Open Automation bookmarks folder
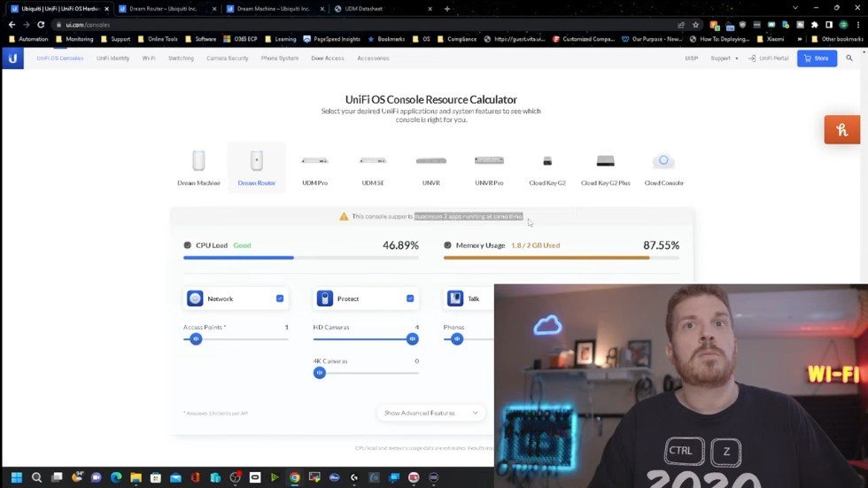The height and width of the screenshot is (488, 868). 28,39
